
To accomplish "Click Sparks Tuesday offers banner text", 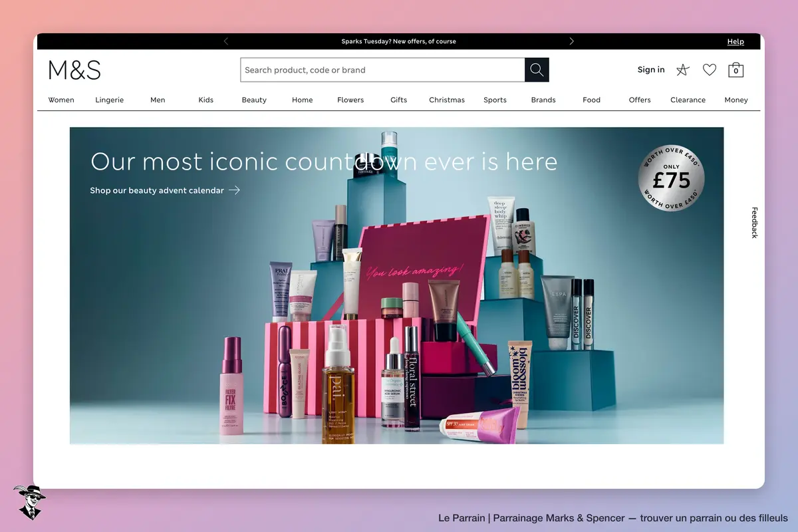I will (x=399, y=41).
